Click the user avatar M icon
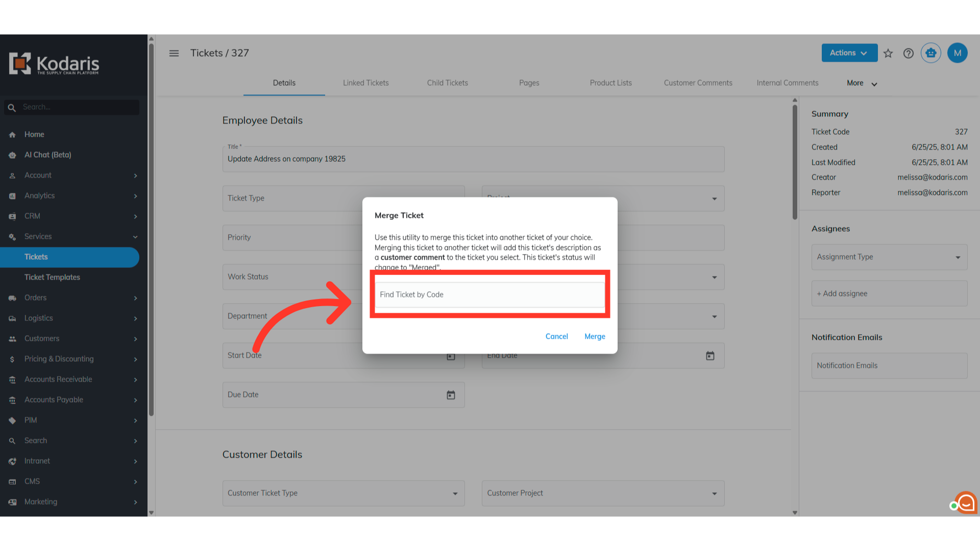980x551 pixels. (x=958, y=53)
